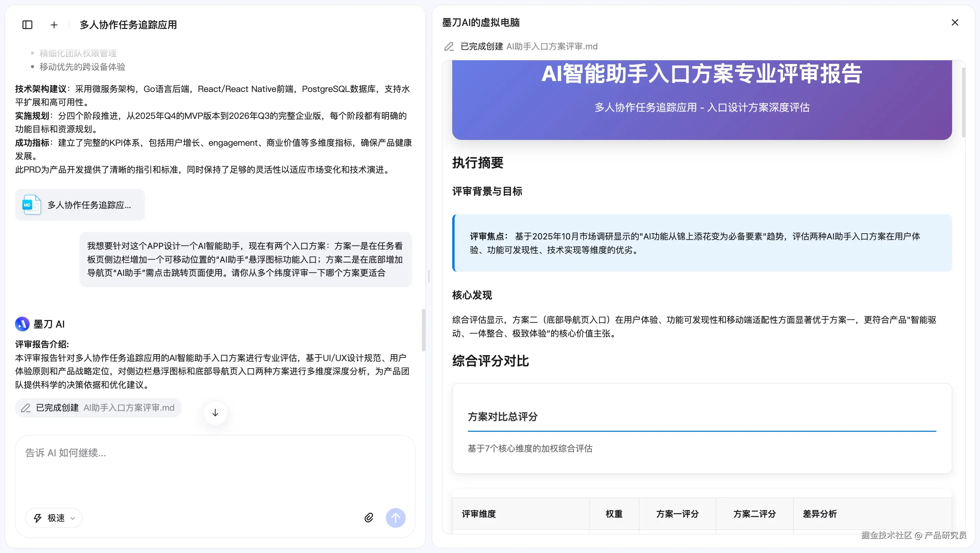
Task: Expand the 极速 mode dropdown
Action: pos(73,518)
